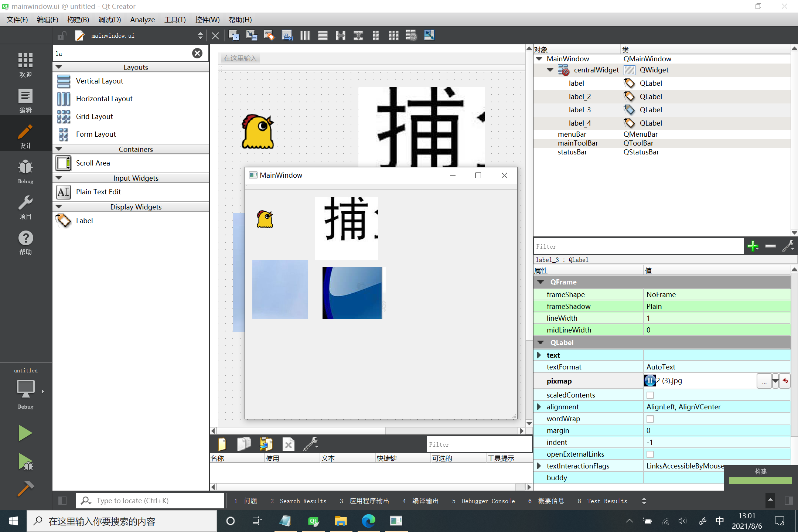Image resolution: width=798 pixels, height=532 pixels.
Task: Toggle the wordWrap checkbox
Action: point(650,419)
